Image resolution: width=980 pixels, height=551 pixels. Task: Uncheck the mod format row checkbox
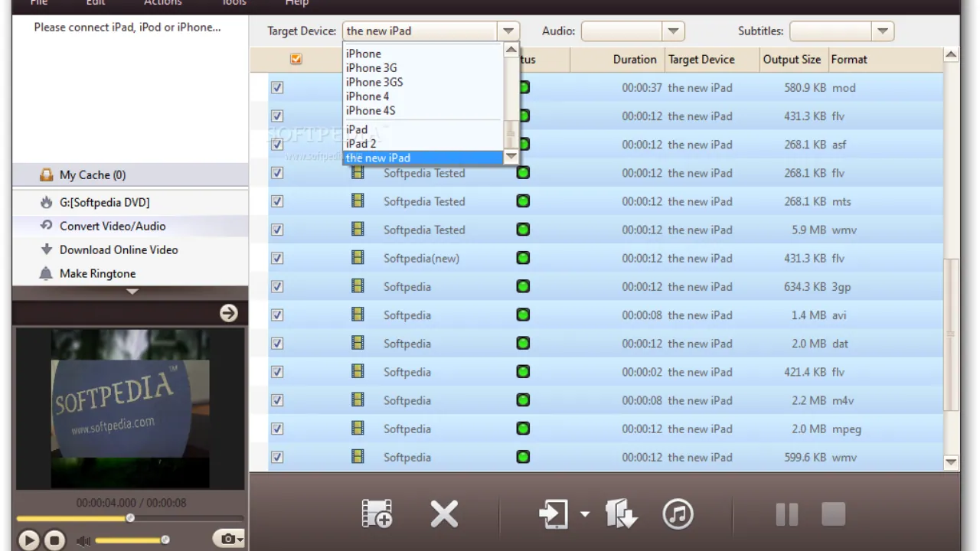click(x=277, y=87)
